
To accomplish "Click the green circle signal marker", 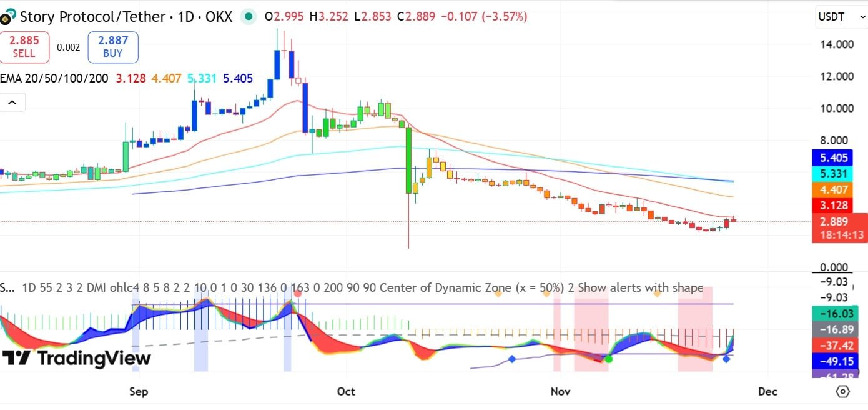I will tap(609, 359).
